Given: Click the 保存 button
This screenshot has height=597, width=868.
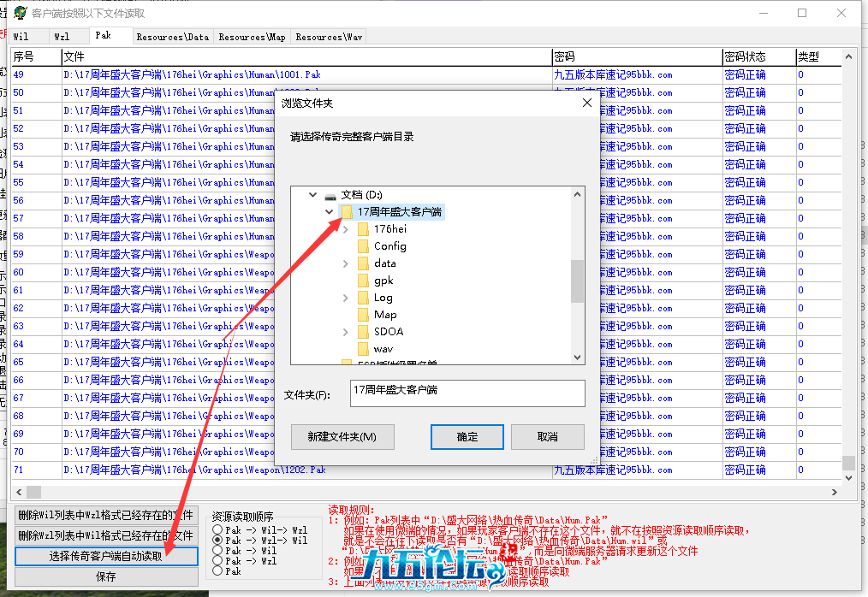Looking at the screenshot, I should click(106, 577).
